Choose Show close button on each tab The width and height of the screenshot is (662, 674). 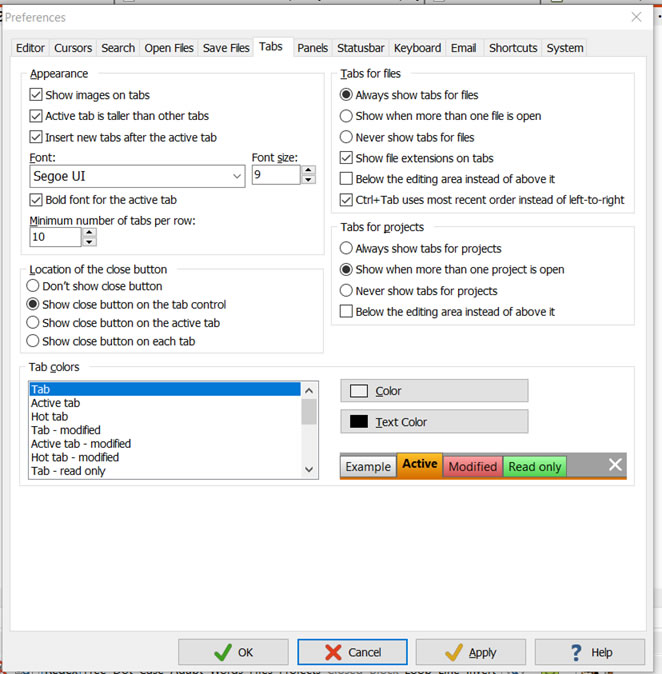pyautogui.click(x=34, y=341)
